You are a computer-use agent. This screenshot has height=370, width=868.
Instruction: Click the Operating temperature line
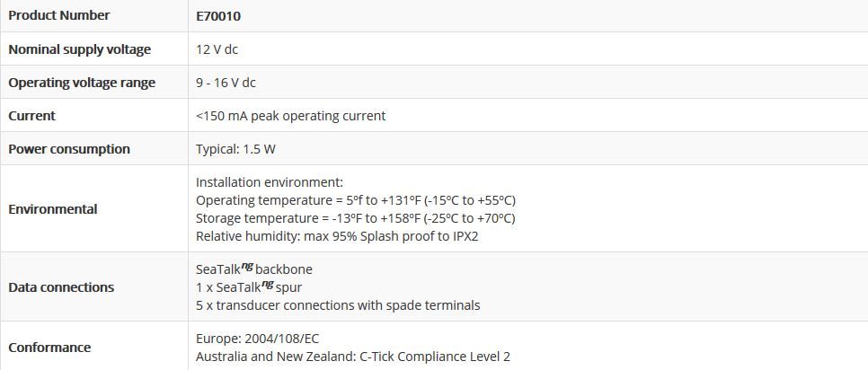355,200
